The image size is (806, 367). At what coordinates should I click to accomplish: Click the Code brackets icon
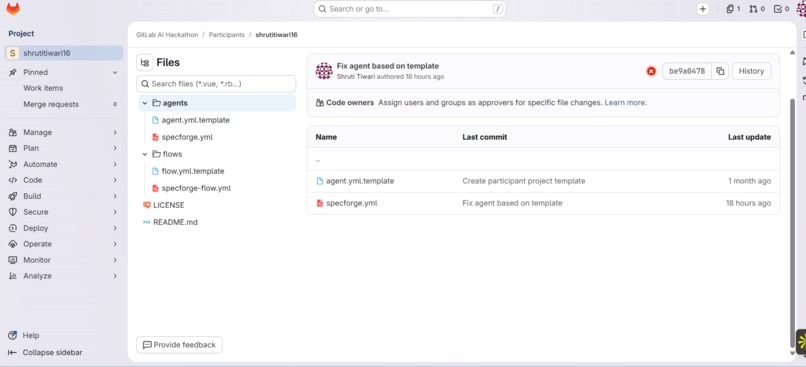coord(13,180)
